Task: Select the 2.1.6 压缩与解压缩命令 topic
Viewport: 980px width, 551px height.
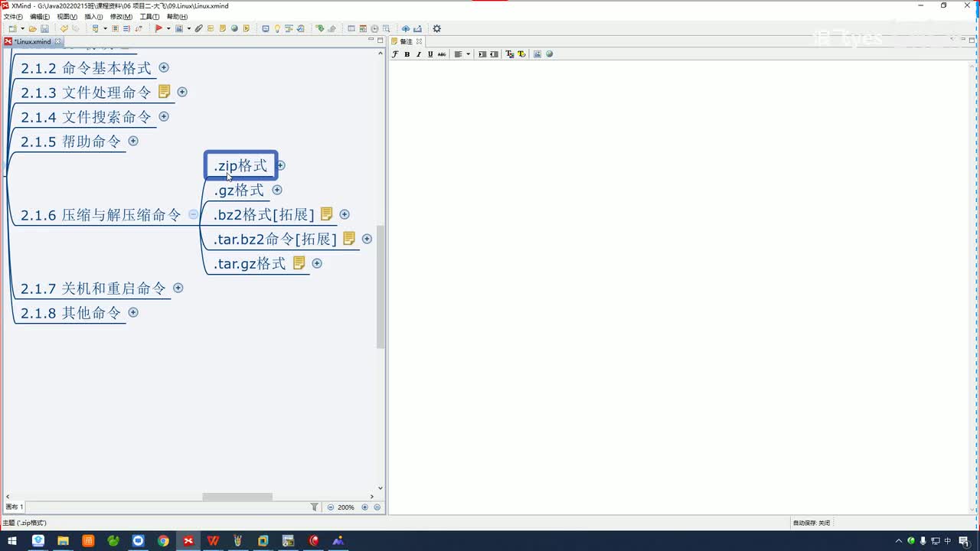Action: pyautogui.click(x=101, y=215)
